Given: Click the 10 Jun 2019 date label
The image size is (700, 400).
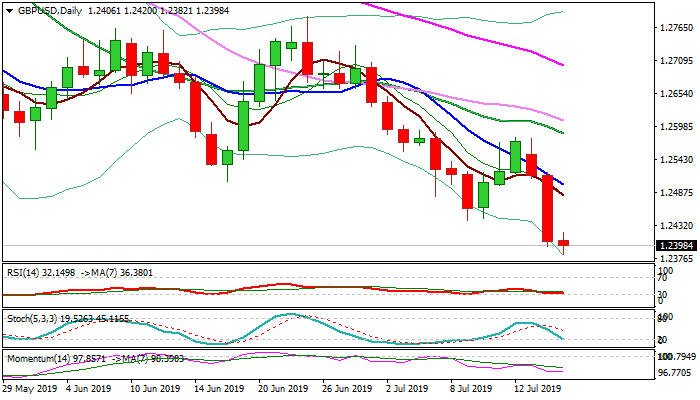Looking at the screenshot, I should coord(155,388).
